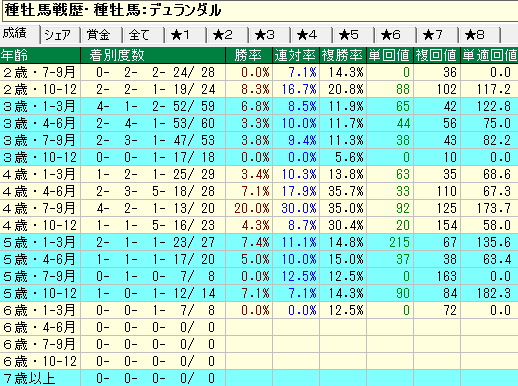
Task: Click the 135.6 単適回値 cell
Action: point(489,242)
